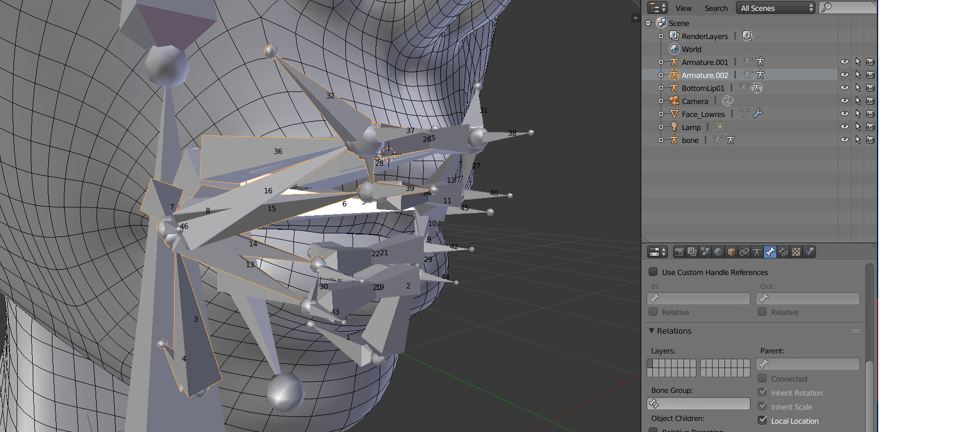This screenshot has height=432, width=980.
Task: Expand the Face_Lowres node
Action: pyautogui.click(x=661, y=114)
